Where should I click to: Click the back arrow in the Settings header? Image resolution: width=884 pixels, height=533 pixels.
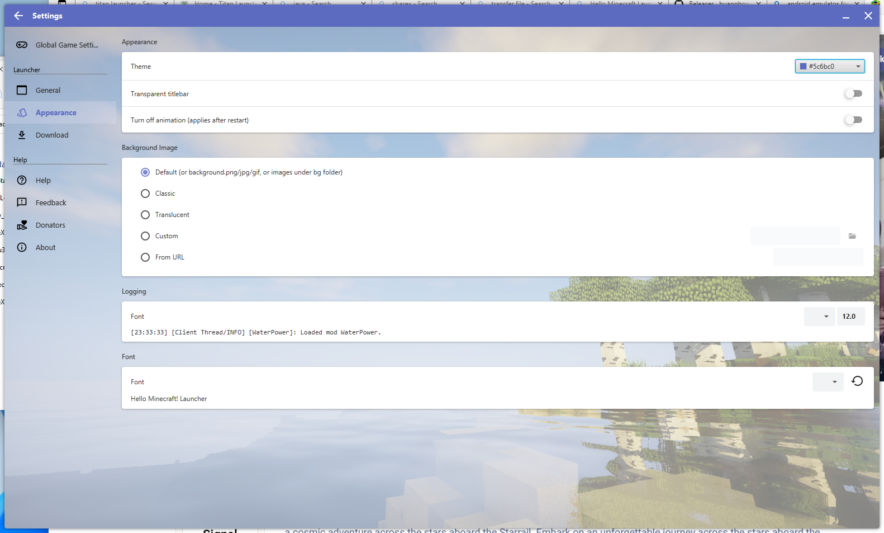pyautogui.click(x=18, y=16)
